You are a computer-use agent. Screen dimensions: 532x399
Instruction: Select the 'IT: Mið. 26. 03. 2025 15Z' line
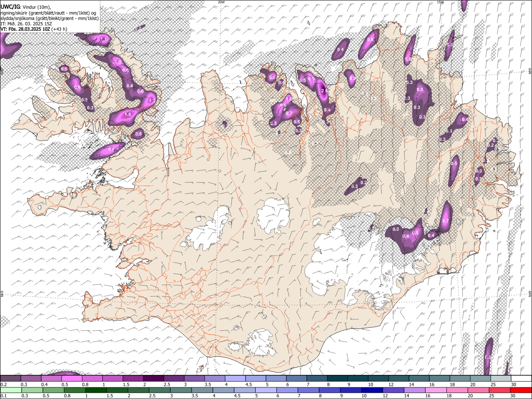pyautogui.click(x=26, y=24)
